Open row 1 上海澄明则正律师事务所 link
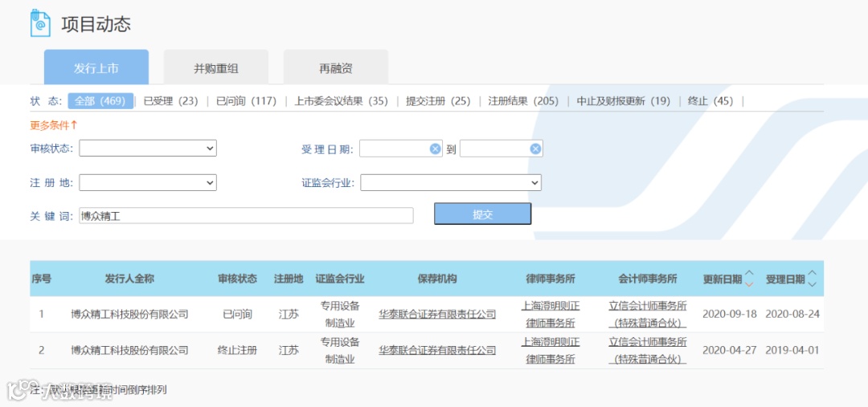This screenshot has width=868, height=407. click(x=551, y=314)
